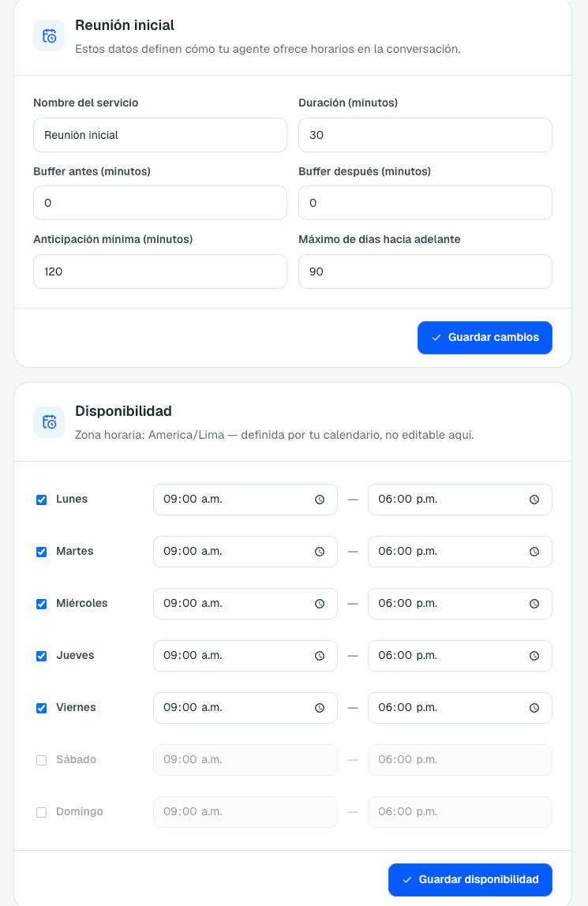Screen dimensions: 588x906
Task: Open time picker clock for Lunes end time
Action: point(534,500)
